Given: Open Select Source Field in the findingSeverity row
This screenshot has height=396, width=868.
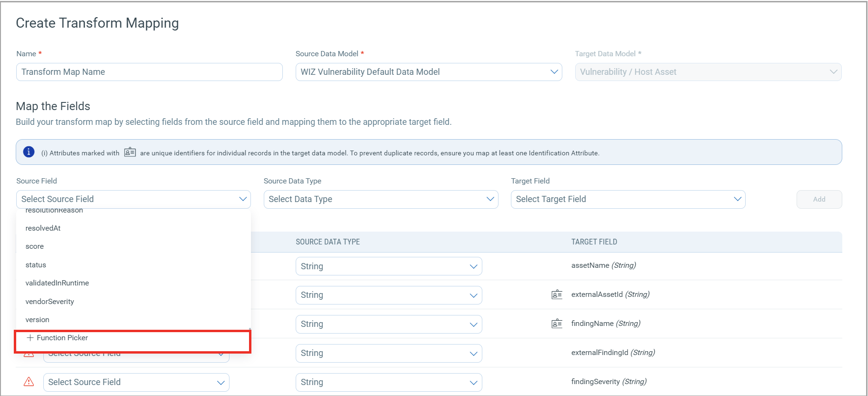Looking at the screenshot, I should (136, 382).
